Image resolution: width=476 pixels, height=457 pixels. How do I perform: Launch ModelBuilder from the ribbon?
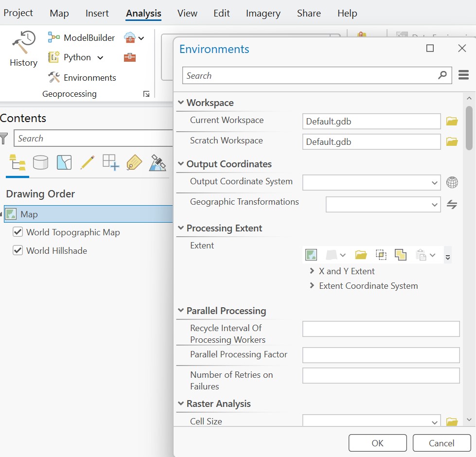pyautogui.click(x=82, y=37)
